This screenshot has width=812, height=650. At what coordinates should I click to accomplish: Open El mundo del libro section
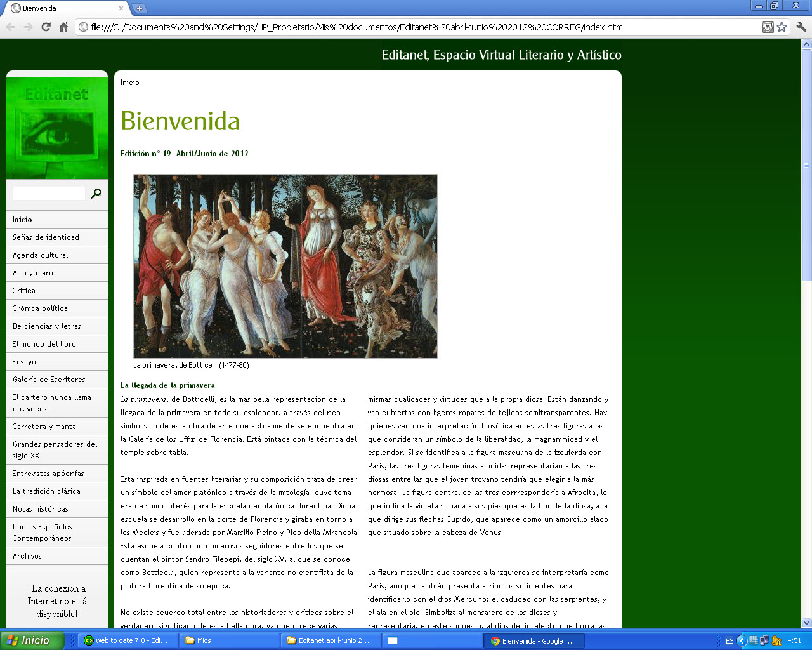click(57, 344)
